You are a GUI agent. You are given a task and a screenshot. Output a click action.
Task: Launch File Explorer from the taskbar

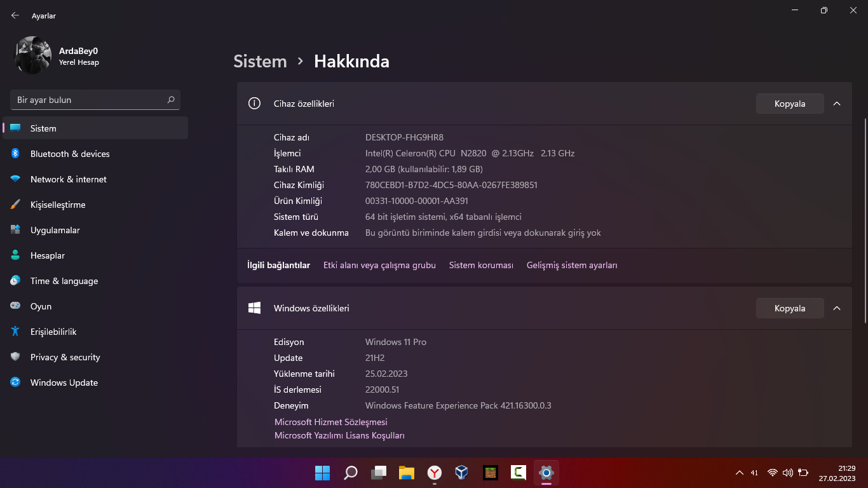point(407,473)
